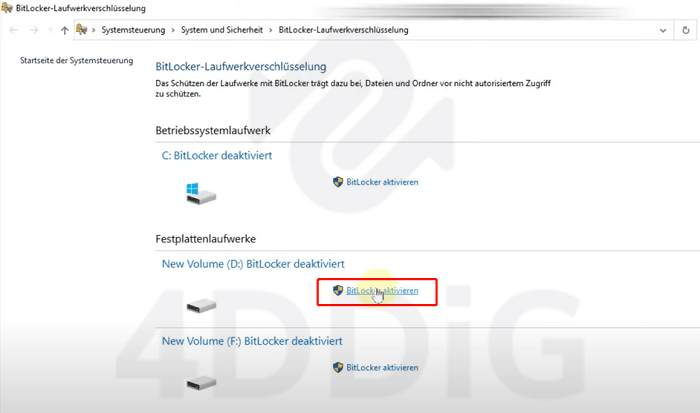Select BitLocker-Laufwerkverschlüsselung breadcrumb

(343, 30)
